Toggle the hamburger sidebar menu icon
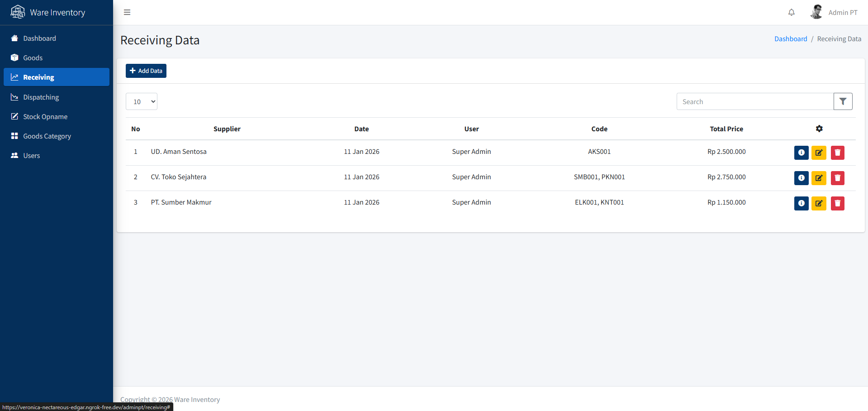Screen dimensions: 868x411 pos(127,12)
